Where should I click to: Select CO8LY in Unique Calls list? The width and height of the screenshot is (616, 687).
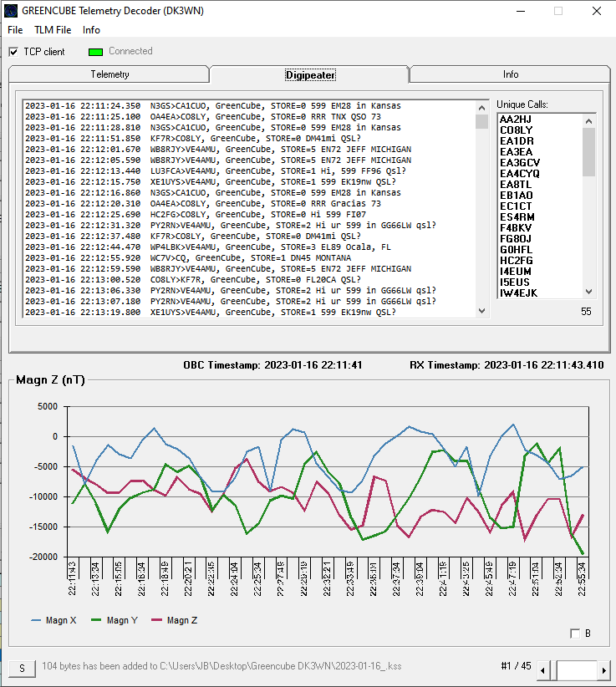point(516,130)
